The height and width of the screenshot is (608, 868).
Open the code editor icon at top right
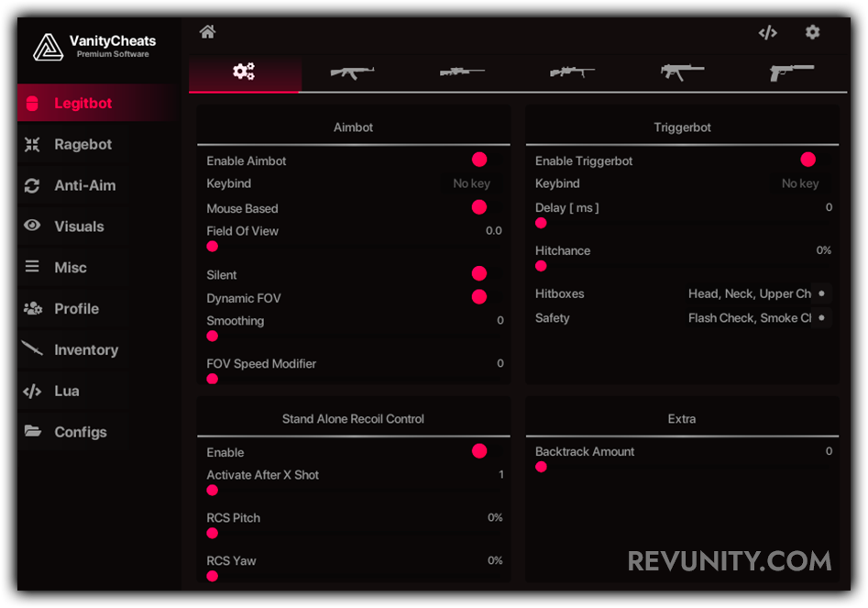767,33
